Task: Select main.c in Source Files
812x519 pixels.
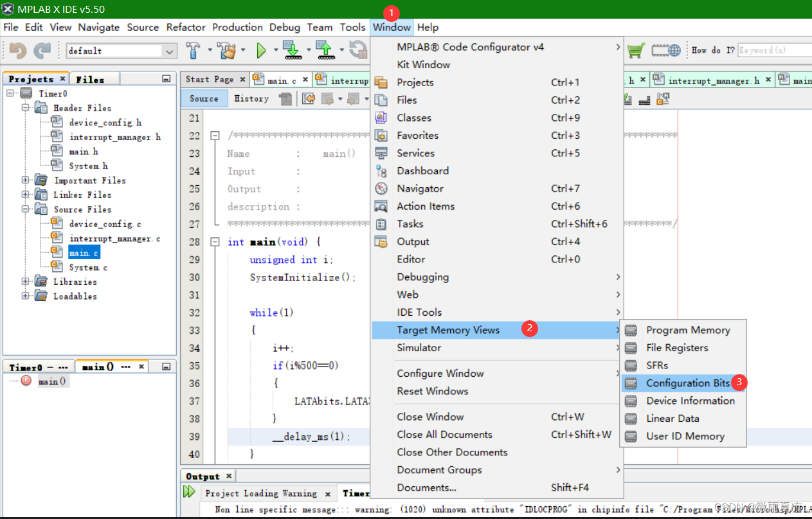Action: pos(84,253)
